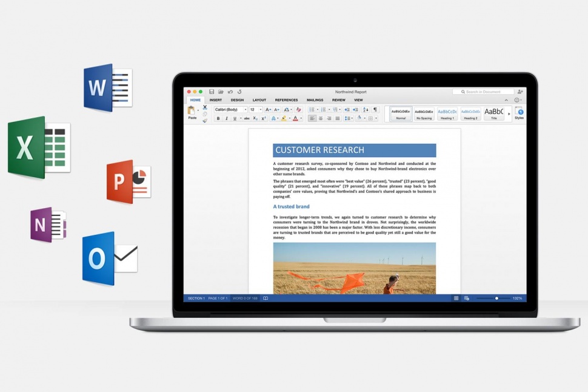
Task: Cut selection with scissors icon
Action: [205, 107]
